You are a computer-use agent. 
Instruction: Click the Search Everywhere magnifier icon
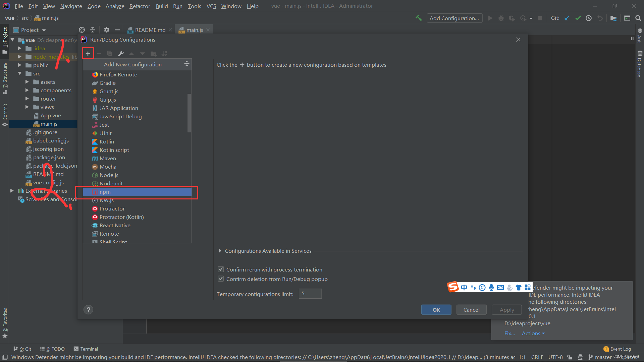[x=638, y=18]
